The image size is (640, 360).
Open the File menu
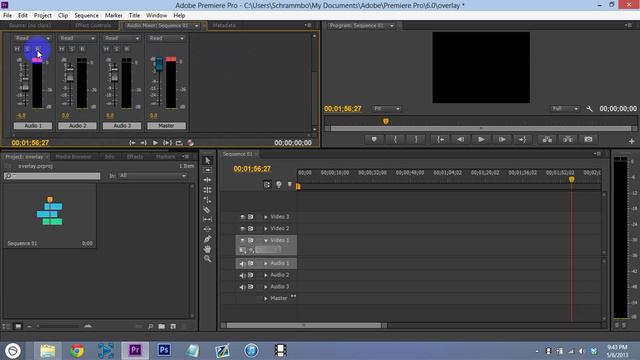point(7,16)
